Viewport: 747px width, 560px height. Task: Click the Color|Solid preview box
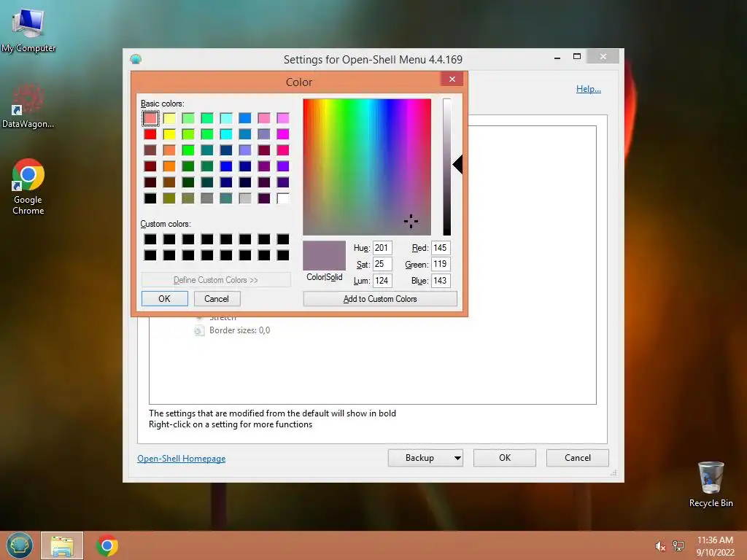(325, 255)
